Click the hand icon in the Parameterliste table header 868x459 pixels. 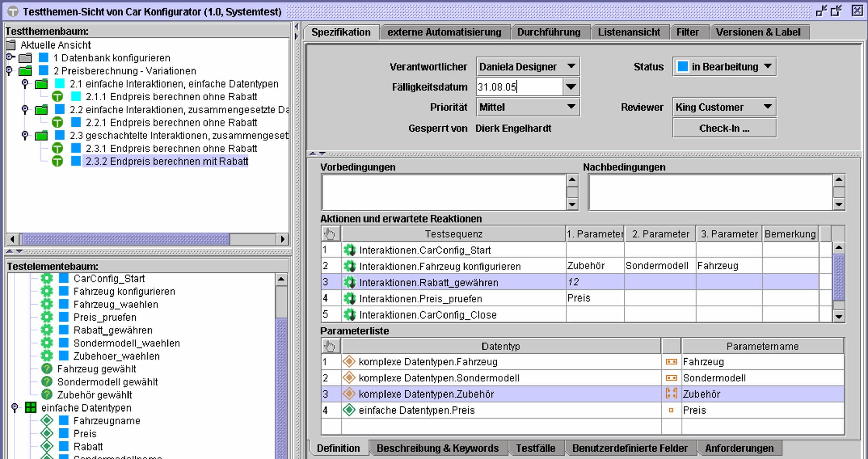[x=330, y=346]
